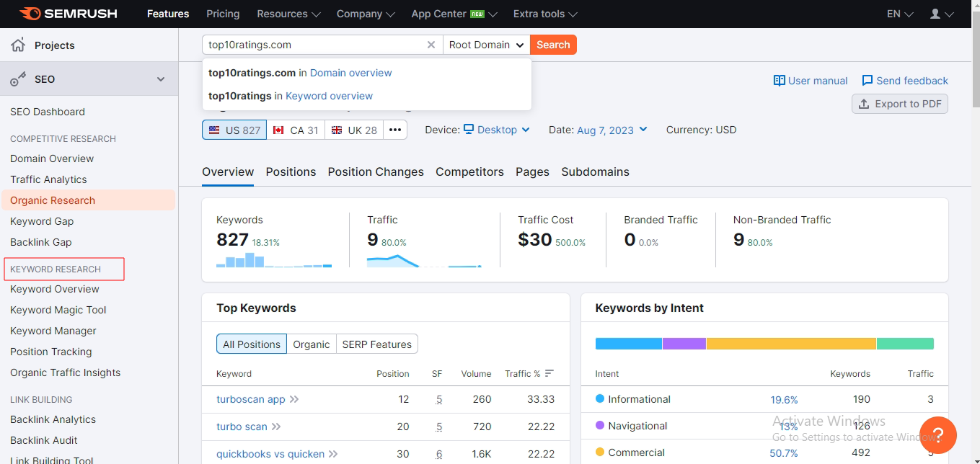Expand the Resources menu
The image size is (980, 464).
pyautogui.click(x=288, y=14)
